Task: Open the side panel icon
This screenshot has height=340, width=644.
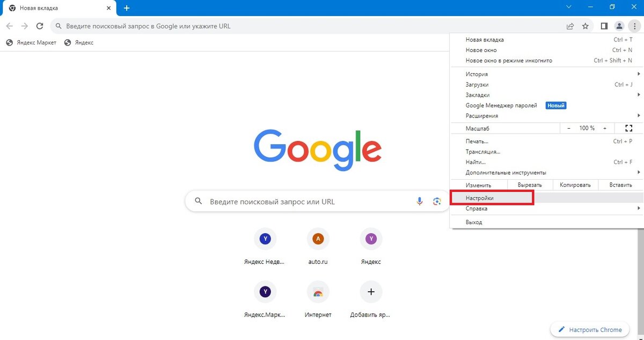Action: click(x=604, y=26)
